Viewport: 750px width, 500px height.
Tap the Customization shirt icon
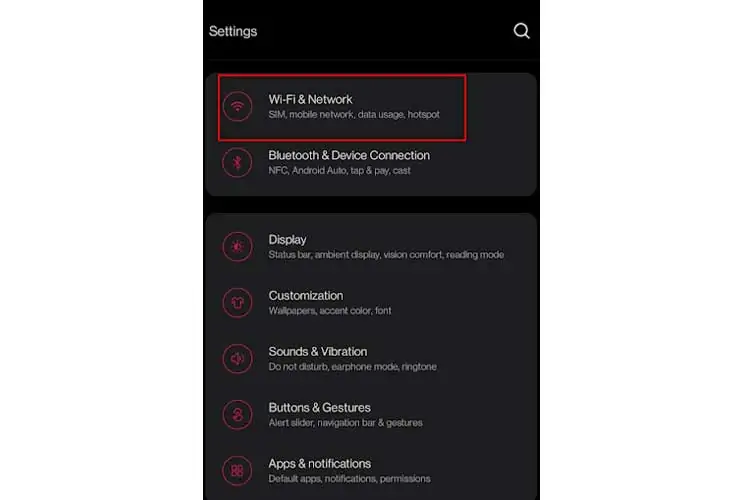237,302
